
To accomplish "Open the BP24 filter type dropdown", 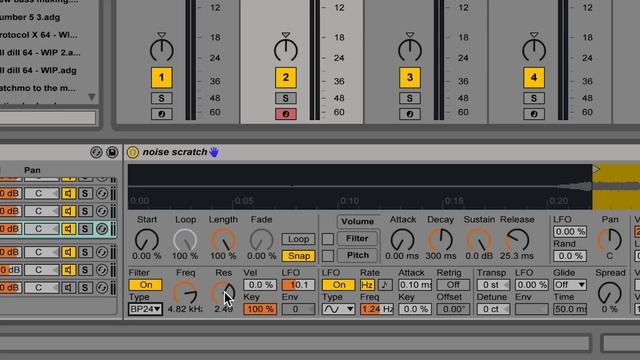I will pyautogui.click(x=145, y=309).
